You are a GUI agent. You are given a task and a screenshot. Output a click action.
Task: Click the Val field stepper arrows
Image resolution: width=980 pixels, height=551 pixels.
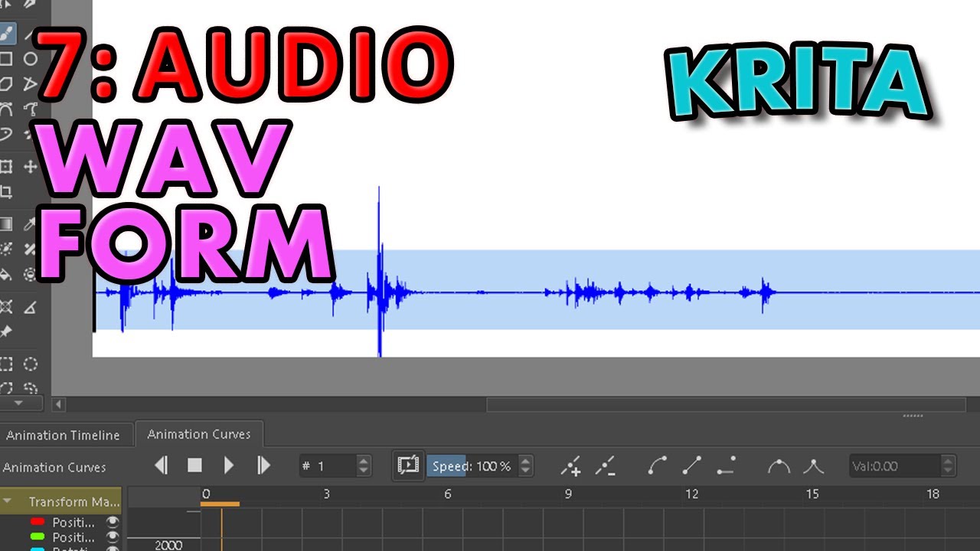948,465
